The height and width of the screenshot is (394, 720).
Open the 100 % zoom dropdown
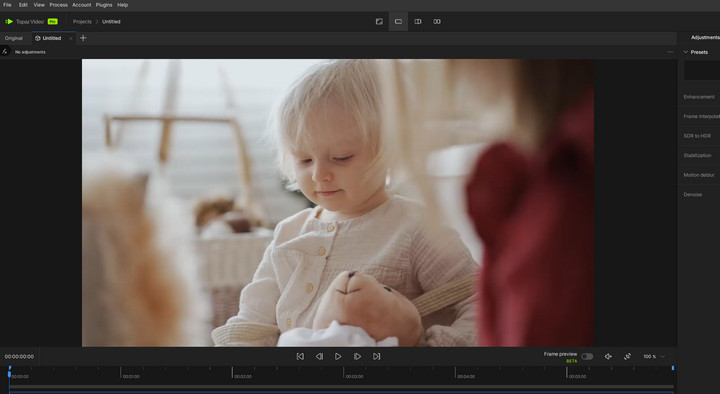[654, 356]
